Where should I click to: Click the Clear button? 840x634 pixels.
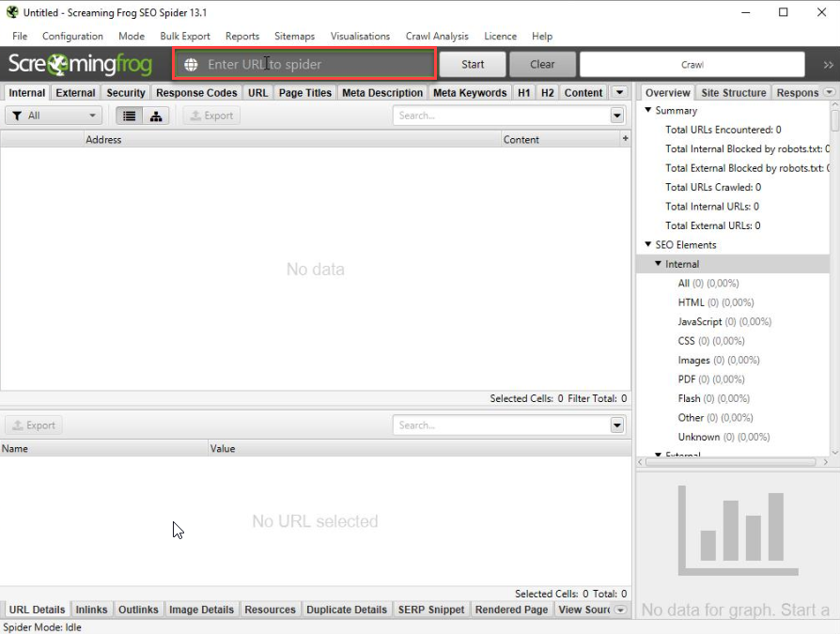tap(542, 64)
